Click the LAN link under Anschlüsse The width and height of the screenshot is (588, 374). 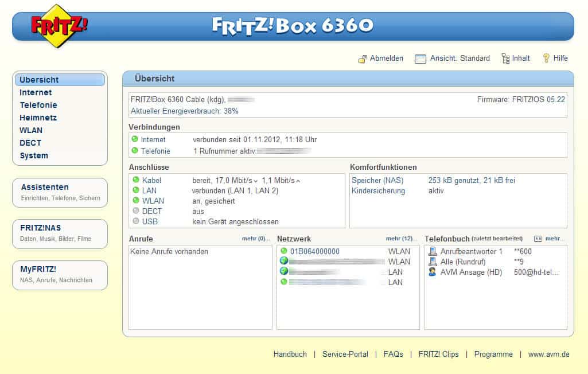tap(149, 190)
